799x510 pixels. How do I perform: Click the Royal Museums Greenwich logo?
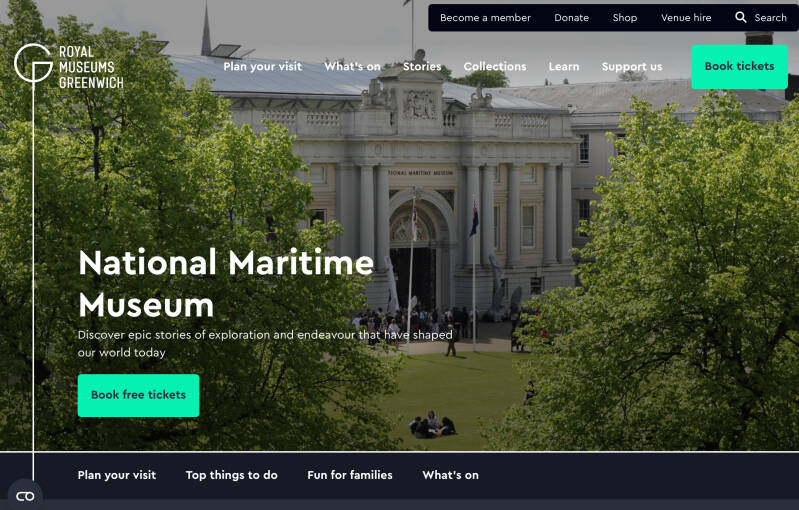69,66
